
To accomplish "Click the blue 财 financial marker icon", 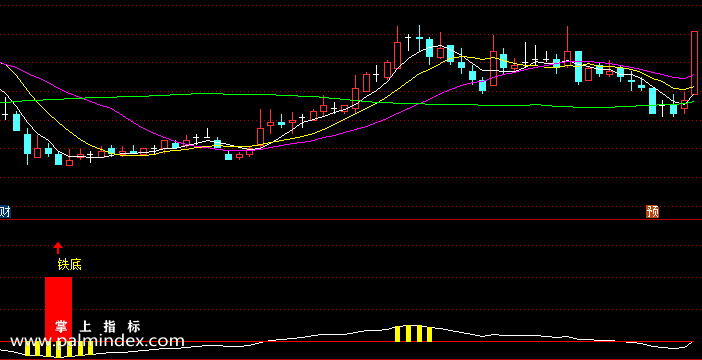I will pos(5,211).
